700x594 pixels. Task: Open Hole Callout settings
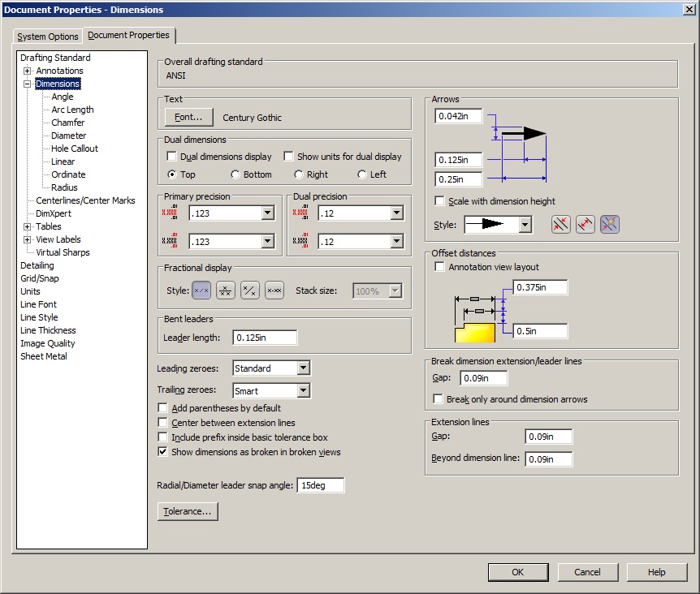point(75,148)
